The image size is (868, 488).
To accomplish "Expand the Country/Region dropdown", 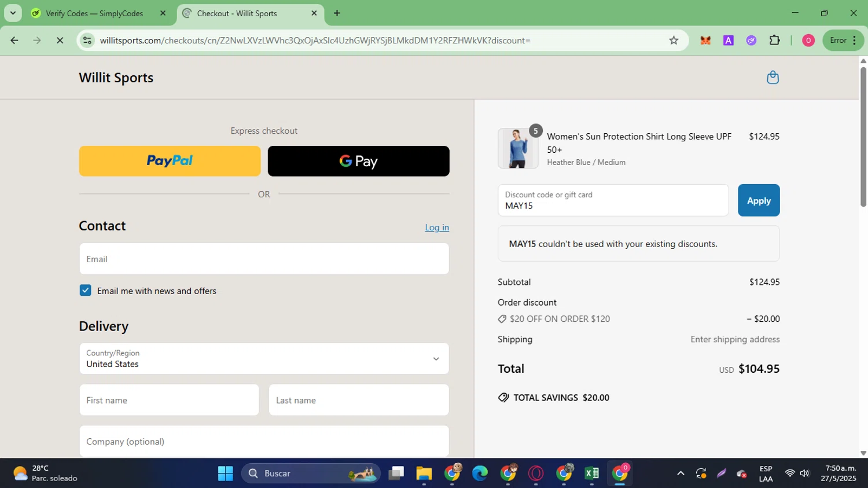I will pos(264,358).
